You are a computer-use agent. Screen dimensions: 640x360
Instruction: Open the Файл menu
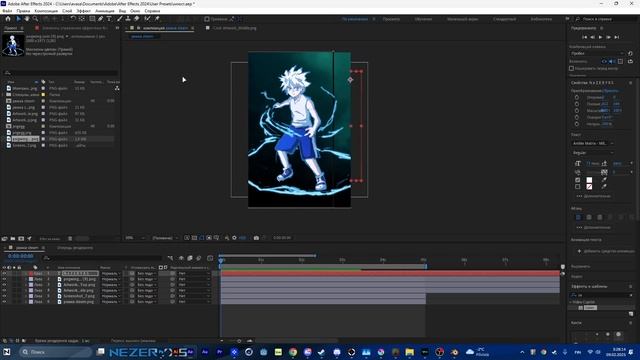click(x=7, y=11)
